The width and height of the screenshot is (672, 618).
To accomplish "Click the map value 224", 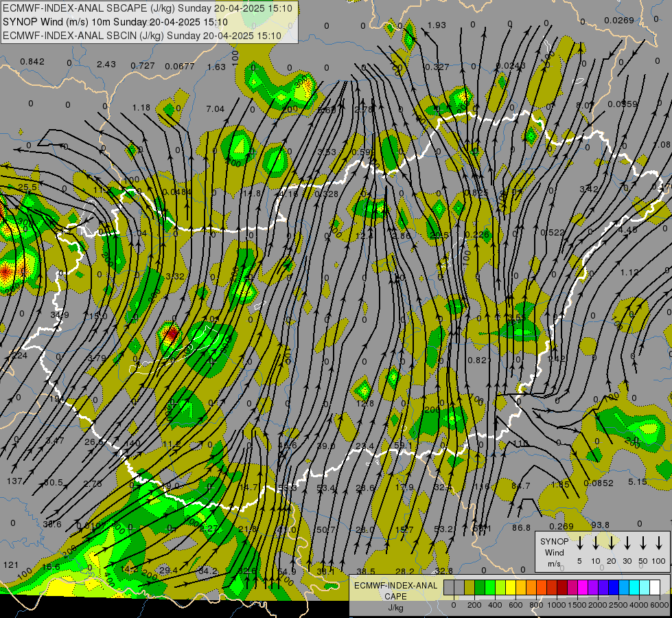I will (x=20, y=356).
